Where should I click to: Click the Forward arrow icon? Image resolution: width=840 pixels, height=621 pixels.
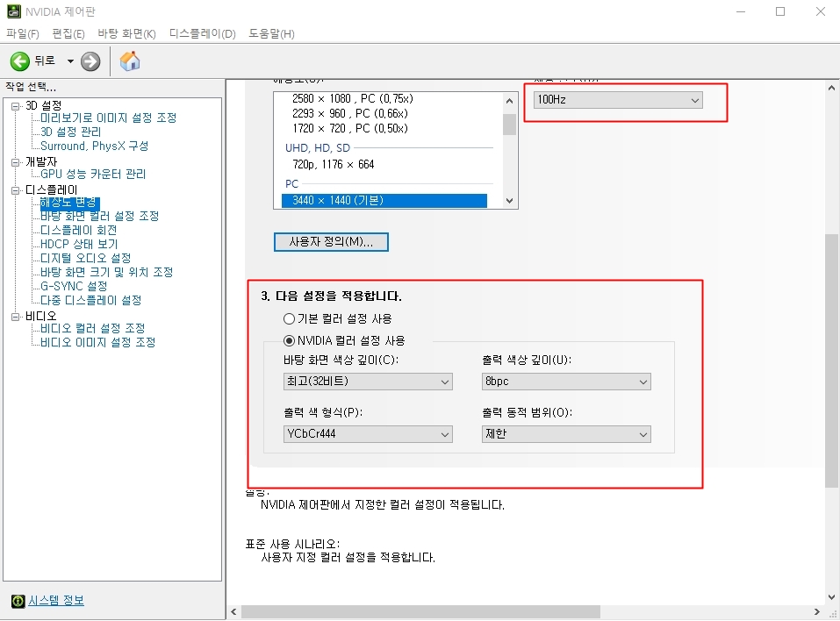90,61
